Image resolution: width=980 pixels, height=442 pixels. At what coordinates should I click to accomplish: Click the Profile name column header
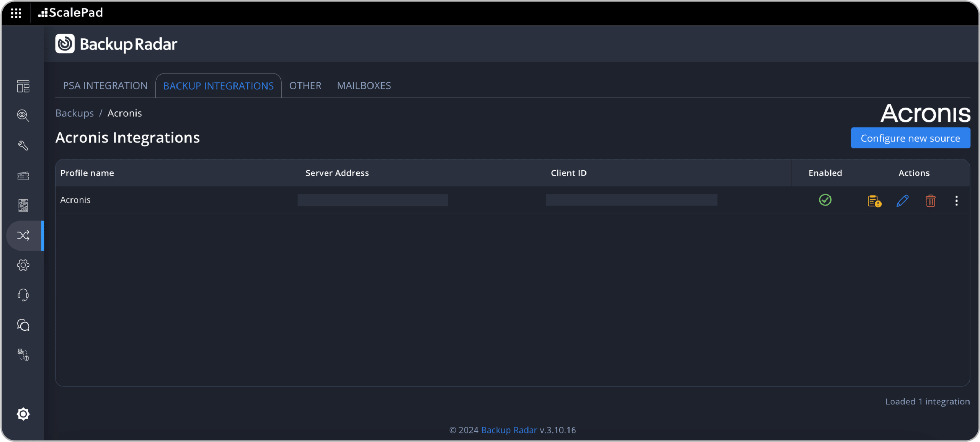pyautogui.click(x=87, y=173)
